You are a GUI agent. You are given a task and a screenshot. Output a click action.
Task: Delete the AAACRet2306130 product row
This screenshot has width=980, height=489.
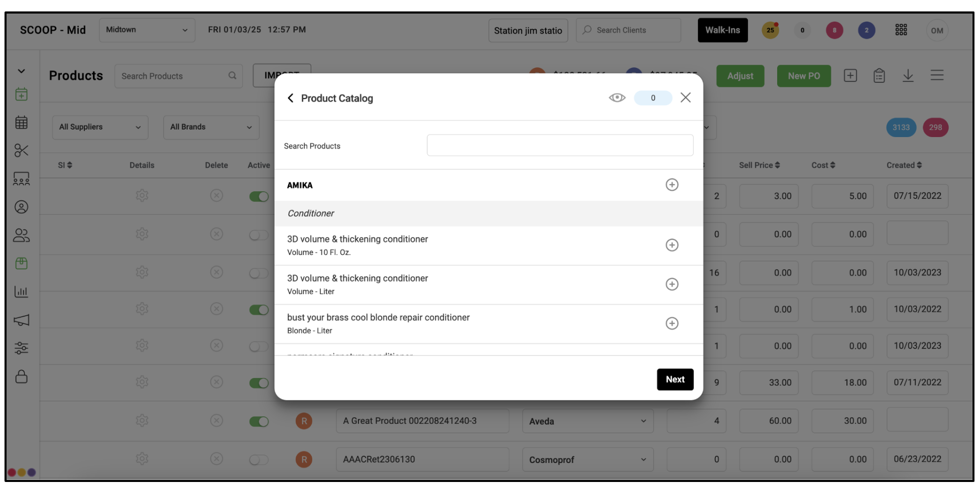(216, 459)
